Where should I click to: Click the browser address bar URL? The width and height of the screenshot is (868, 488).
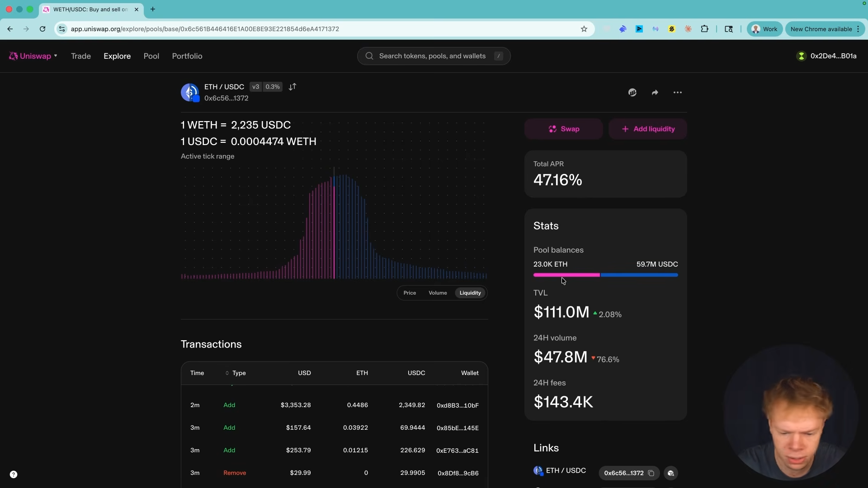(205, 29)
